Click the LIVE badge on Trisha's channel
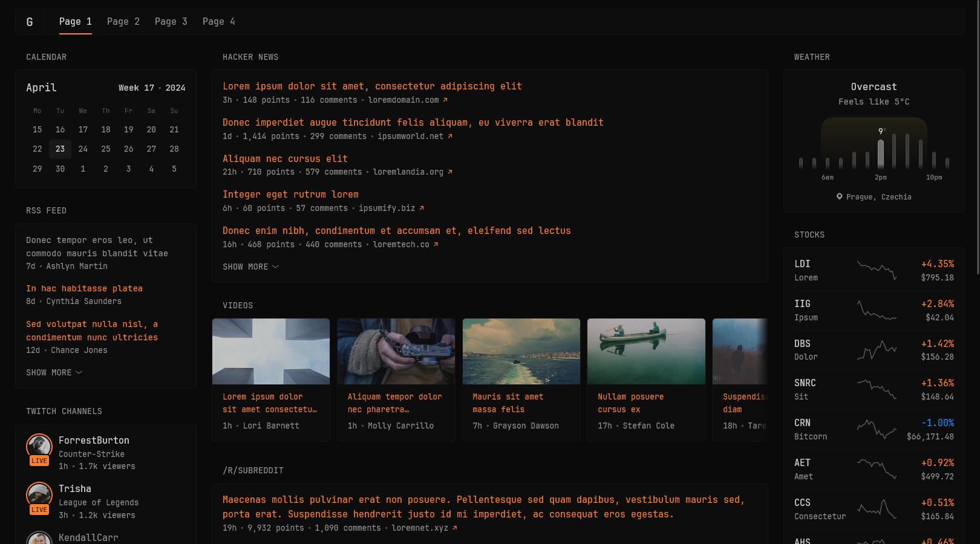 (x=39, y=510)
